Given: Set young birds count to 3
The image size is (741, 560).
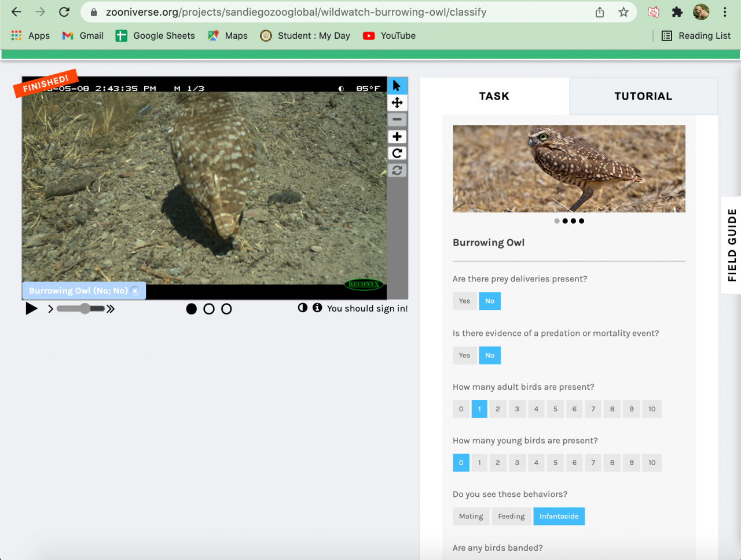Looking at the screenshot, I should tap(517, 463).
